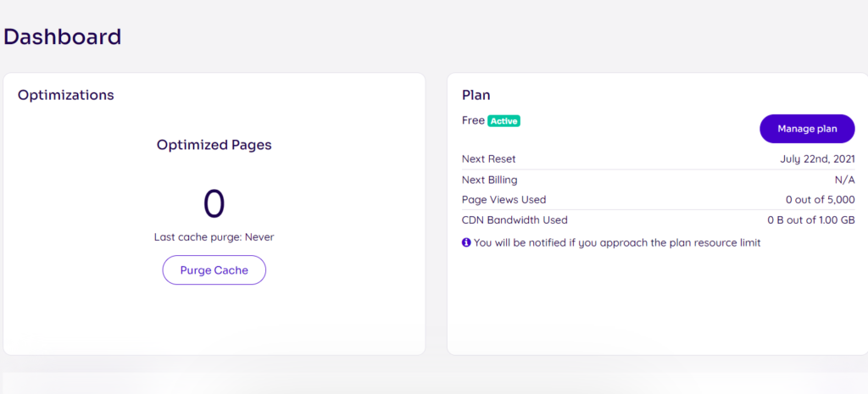
Task: Click the N/A billing value
Action: point(845,180)
